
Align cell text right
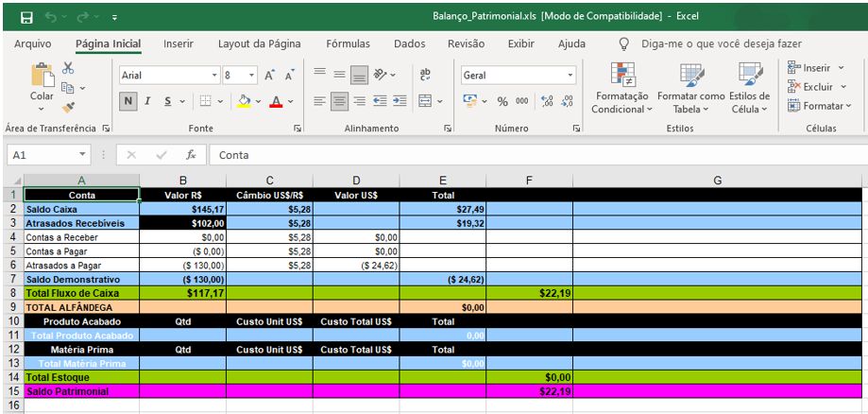pyautogui.click(x=360, y=101)
